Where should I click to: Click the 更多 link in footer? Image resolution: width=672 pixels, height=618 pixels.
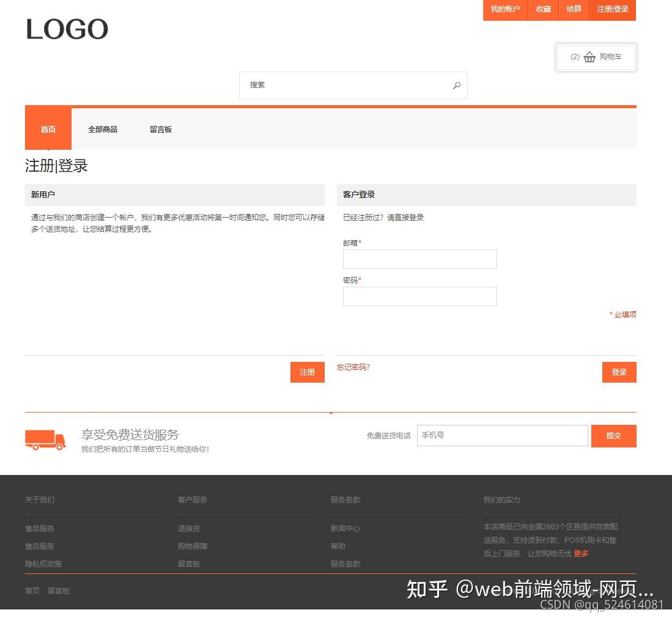click(581, 553)
